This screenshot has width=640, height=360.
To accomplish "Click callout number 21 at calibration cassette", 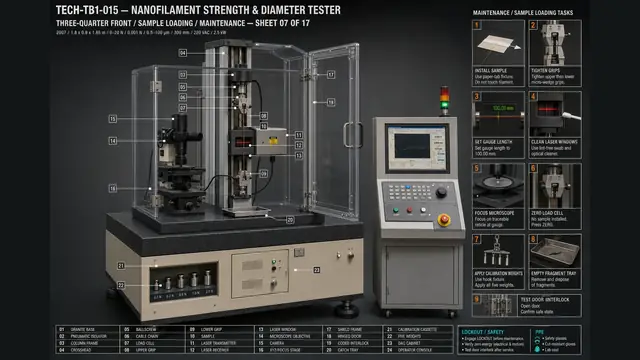I will coord(121,266).
